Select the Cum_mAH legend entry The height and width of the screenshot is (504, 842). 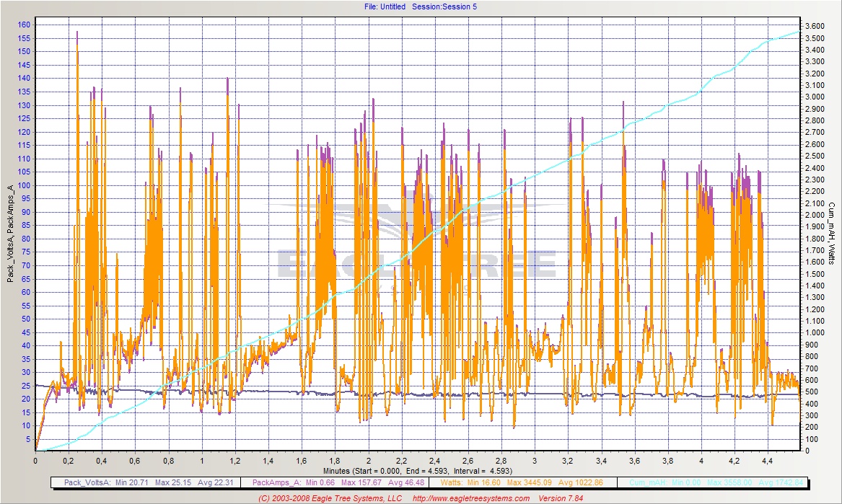pos(716,482)
